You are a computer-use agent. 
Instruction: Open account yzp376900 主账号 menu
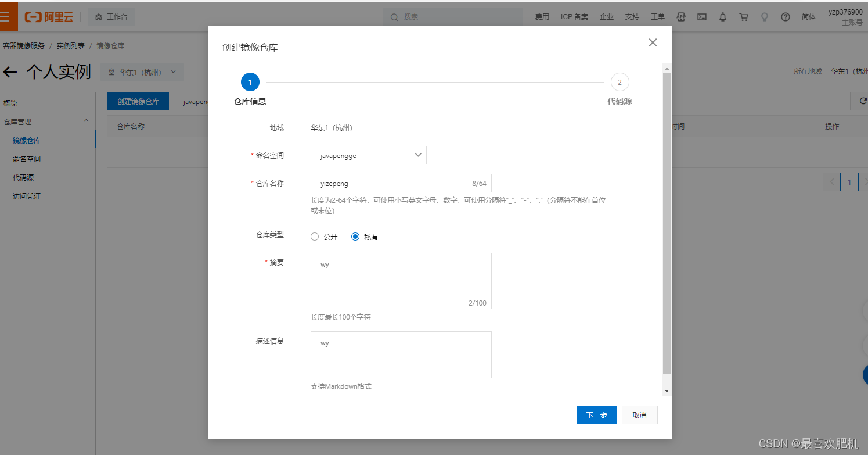coord(845,17)
